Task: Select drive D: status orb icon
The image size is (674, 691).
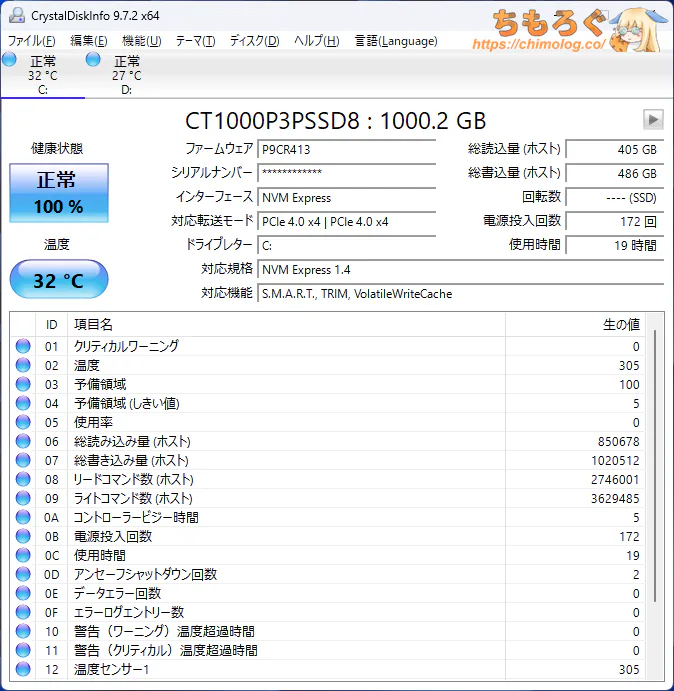Action: click(93, 61)
